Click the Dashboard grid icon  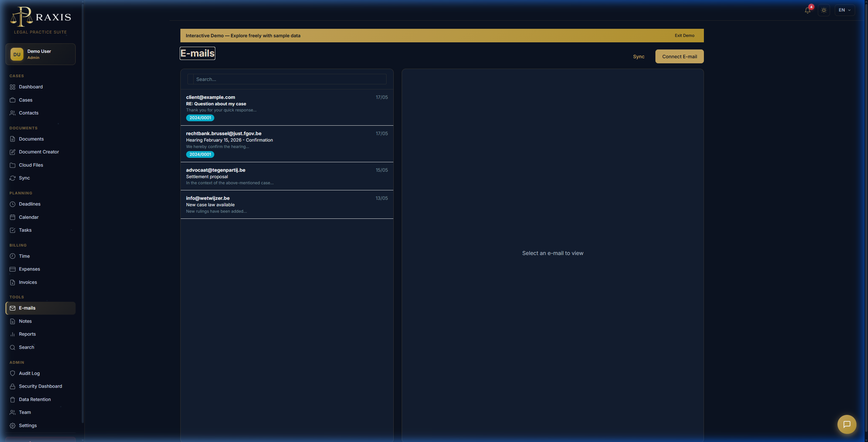[x=13, y=87]
